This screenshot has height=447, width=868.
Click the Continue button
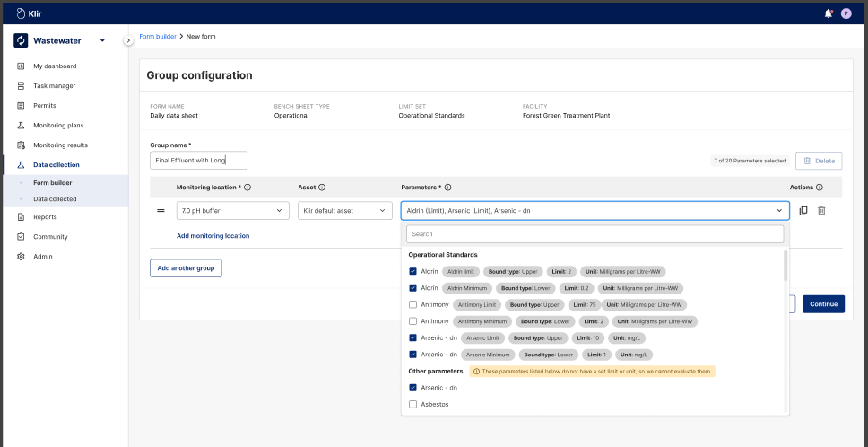pos(823,304)
